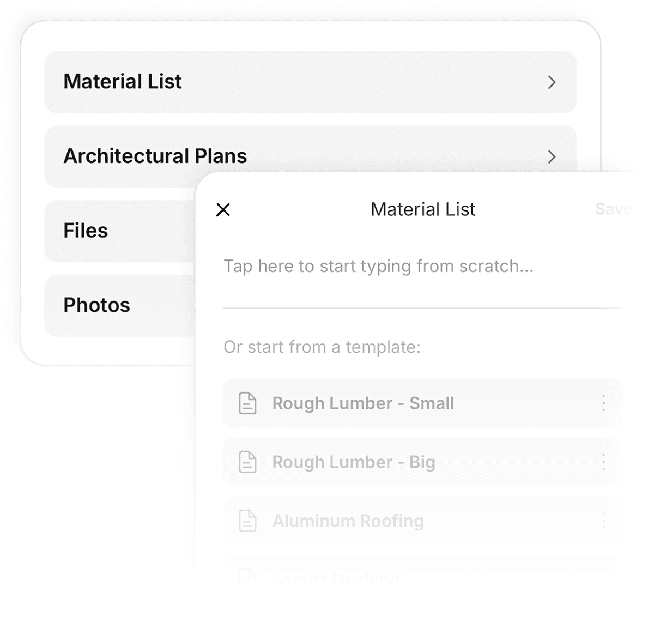The image size is (672, 628).
Task: Close the Material List dialog with the X
Action: (x=223, y=209)
